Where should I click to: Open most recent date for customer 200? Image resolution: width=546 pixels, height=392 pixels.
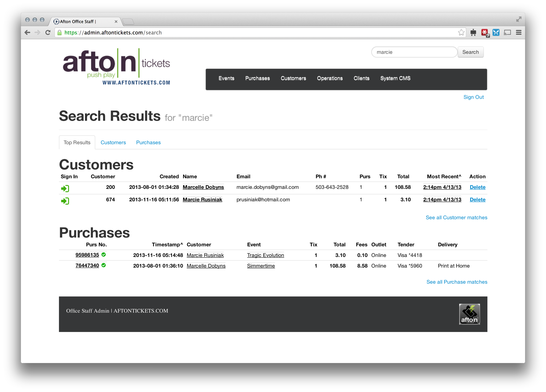point(442,187)
